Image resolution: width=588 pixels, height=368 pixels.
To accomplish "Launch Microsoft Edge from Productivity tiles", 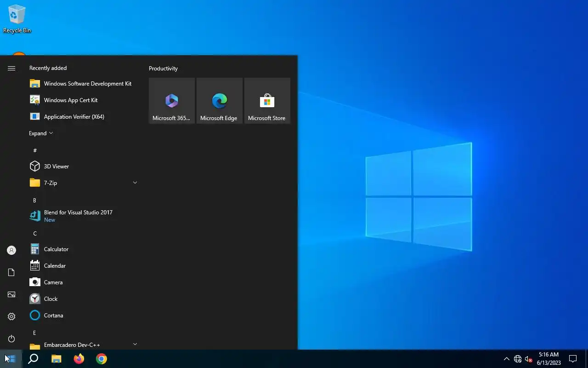I will [220, 101].
